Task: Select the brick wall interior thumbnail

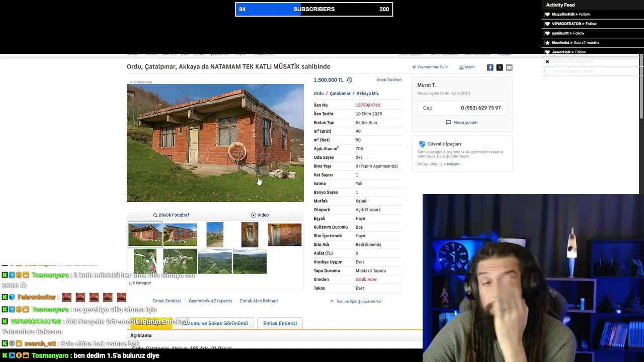Action: [285, 235]
